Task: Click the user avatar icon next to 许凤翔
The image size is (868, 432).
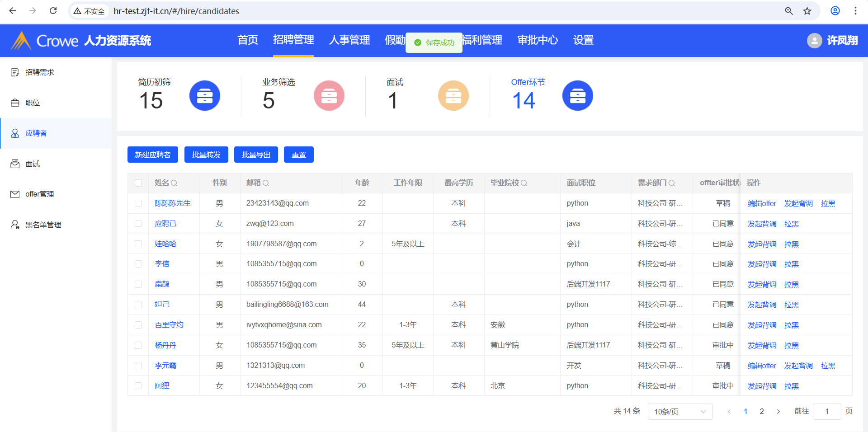Action: [x=814, y=41]
